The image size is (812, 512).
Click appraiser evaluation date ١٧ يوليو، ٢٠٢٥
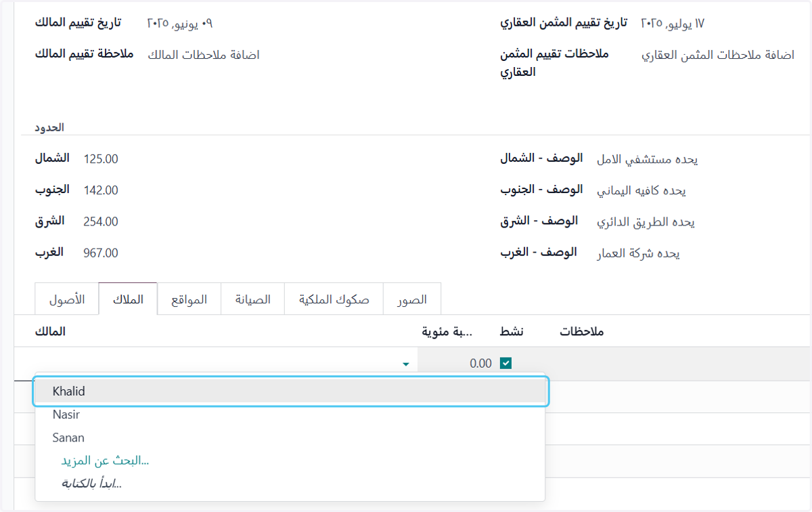[x=673, y=23]
